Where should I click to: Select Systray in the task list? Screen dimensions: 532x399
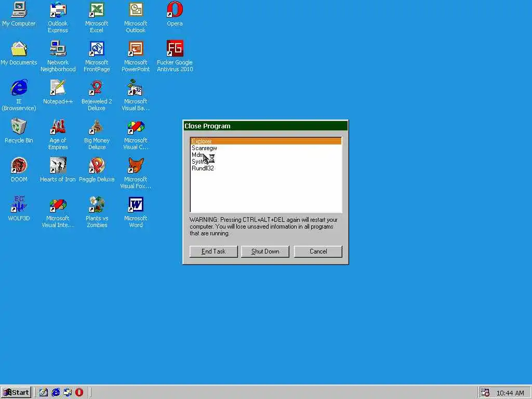coord(266,162)
